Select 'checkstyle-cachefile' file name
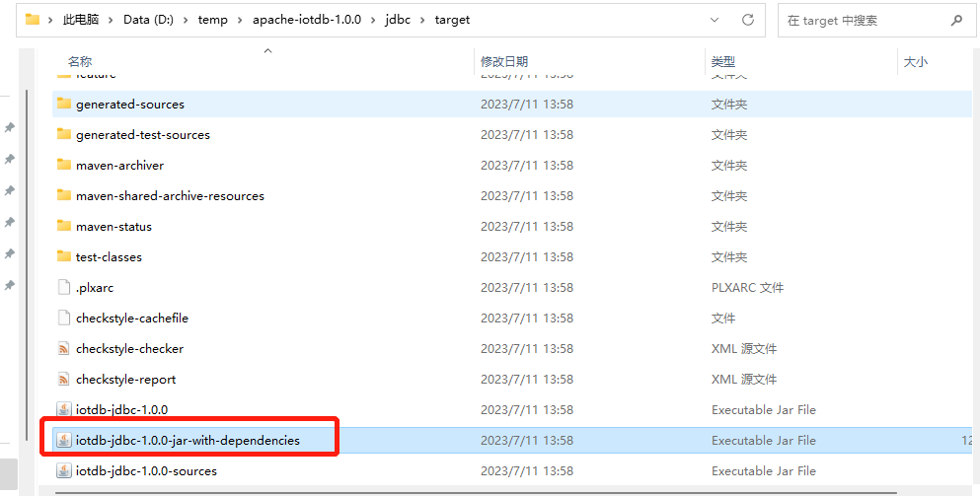 (132, 319)
